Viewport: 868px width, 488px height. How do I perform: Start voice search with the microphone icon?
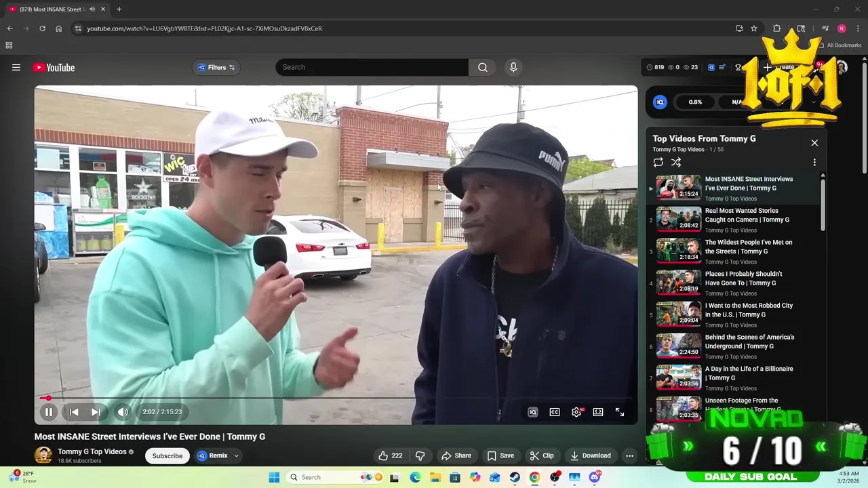tap(513, 67)
